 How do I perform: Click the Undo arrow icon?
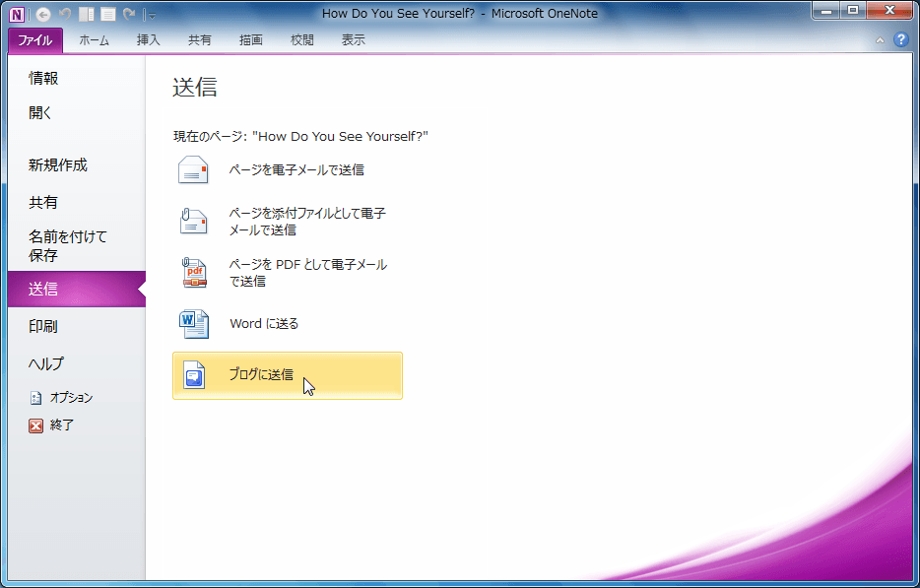point(65,14)
